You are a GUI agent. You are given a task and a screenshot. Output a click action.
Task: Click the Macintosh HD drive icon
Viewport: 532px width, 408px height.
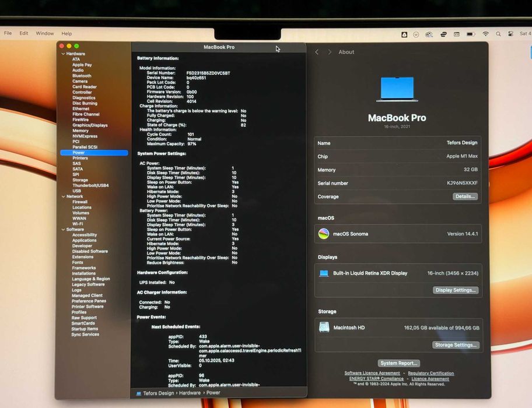[x=324, y=327]
